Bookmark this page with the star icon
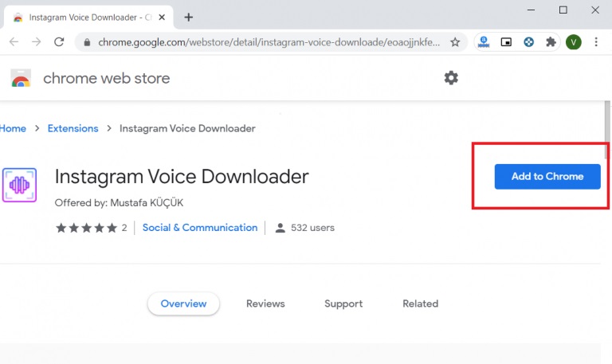This screenshot has height=364, width=612. (x=455, y=42)
